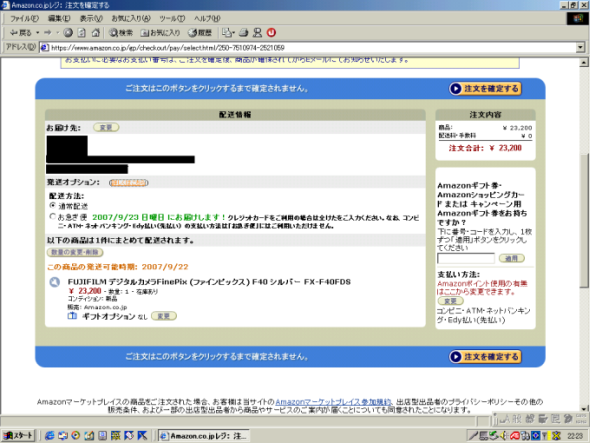Image resolution: width=590 pixels, height=443 pixels.
Task: Click the Windows スタート button
Action: [18, 435]
